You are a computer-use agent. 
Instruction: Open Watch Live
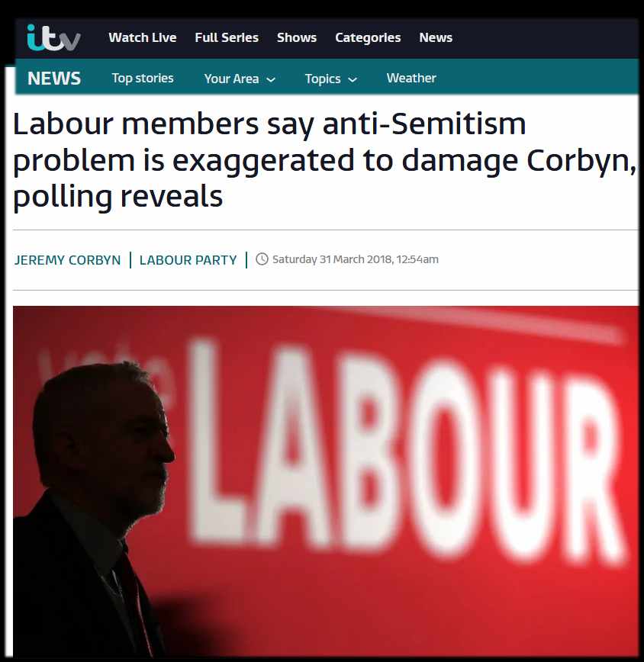[143, 37]
